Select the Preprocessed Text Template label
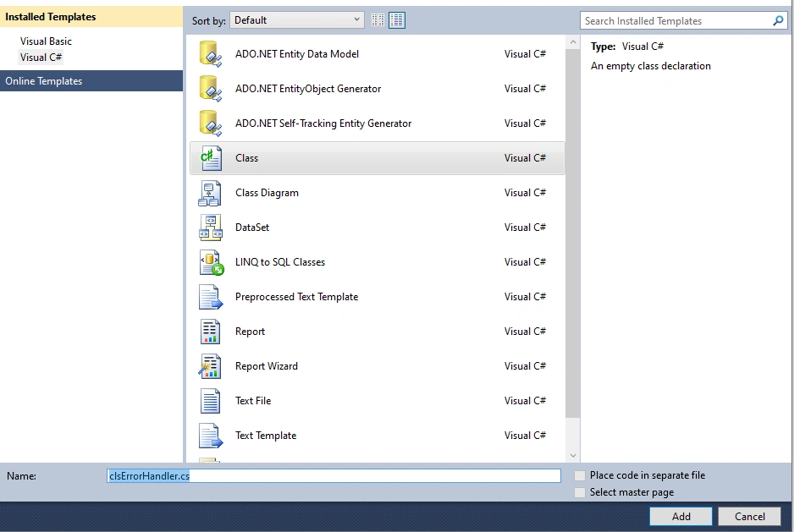 pos(297,297)
